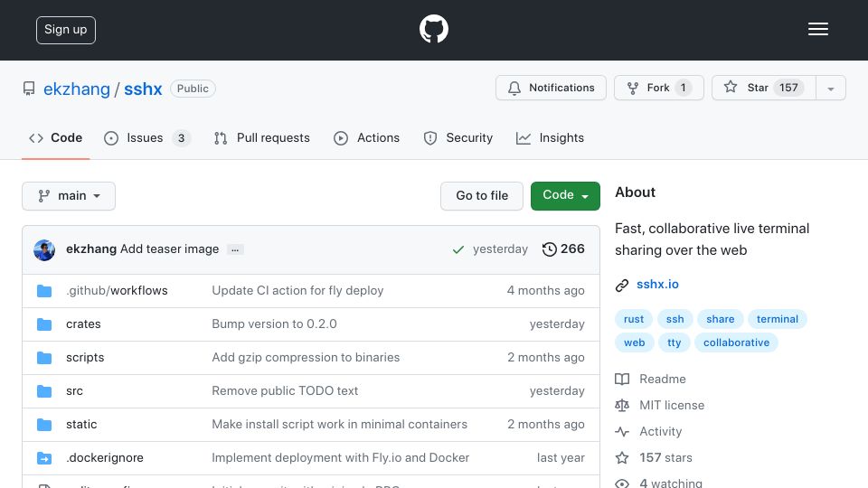Open 'Update CI action for fly deploy' commit
This screenshot has width=868, height=488.
pos(297,290)
